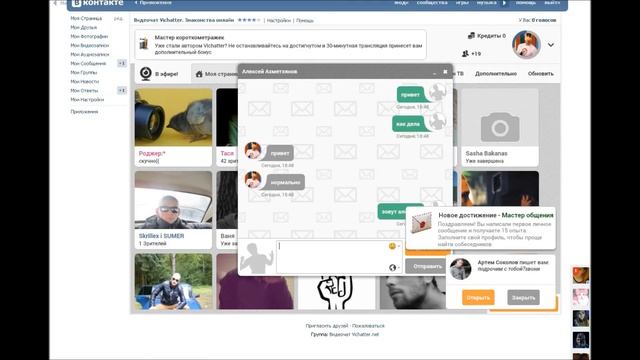Click the +1 badge next to Мои Сообщения
The height and width of the screenshot is (360, 640).
point(122,63)
